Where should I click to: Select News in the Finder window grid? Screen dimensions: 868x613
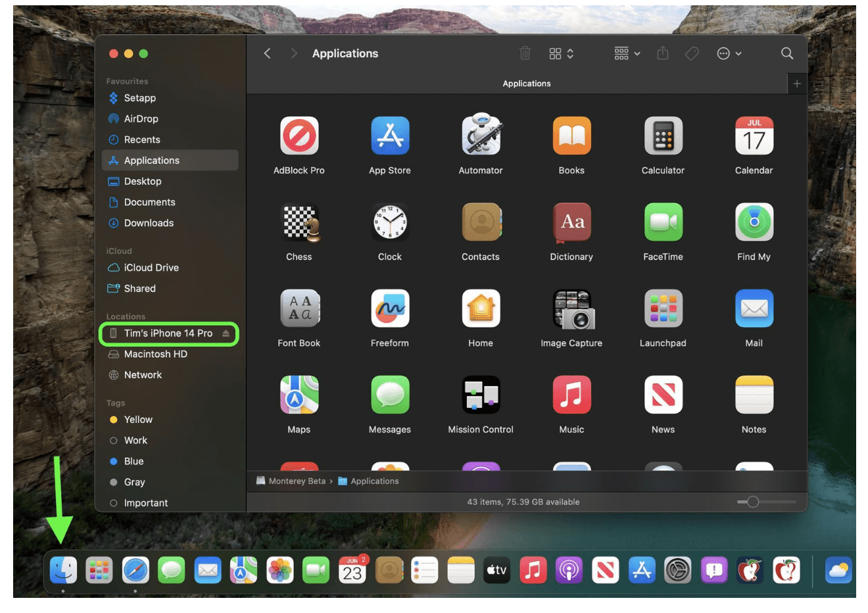click(x=663, y=395)
